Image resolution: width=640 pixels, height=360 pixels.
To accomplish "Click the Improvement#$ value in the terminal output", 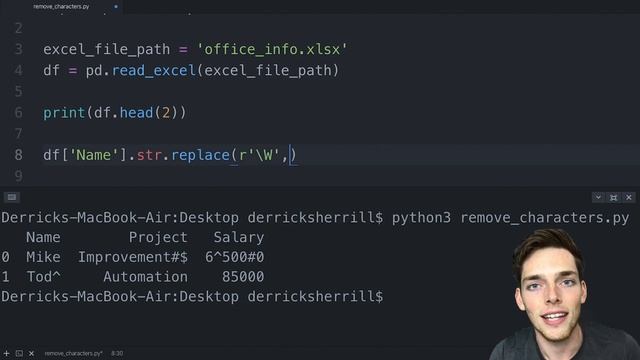I will point(133,257).
